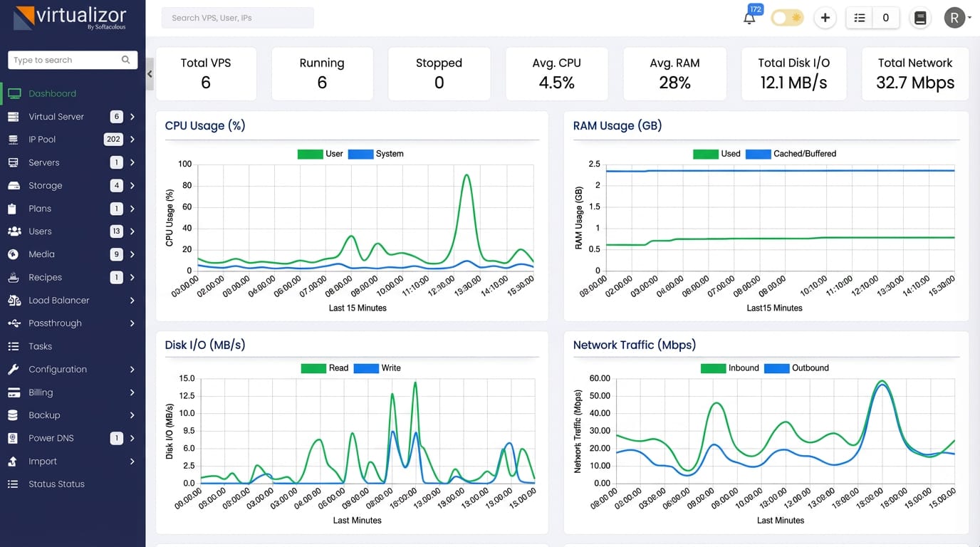Image resolution: width=980 pixels, height=547 pixels.
Task: Click the Avg. CPU card
Action: click(x=557, y=73)
